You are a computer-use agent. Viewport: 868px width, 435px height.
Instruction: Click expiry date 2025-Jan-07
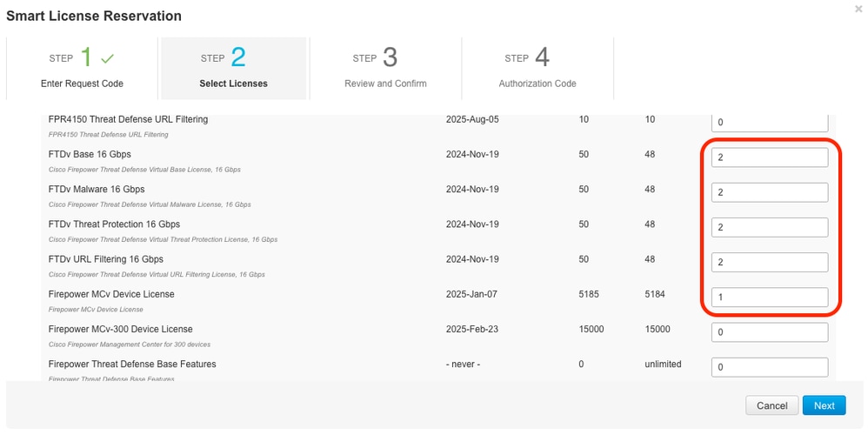pos(471,294)
